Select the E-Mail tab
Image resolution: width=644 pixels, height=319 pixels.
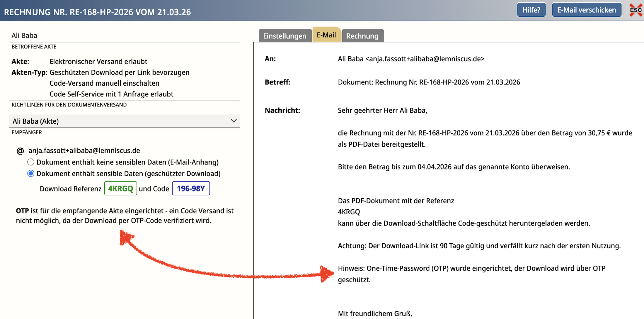pyautogui.click(x=326, y=35)
